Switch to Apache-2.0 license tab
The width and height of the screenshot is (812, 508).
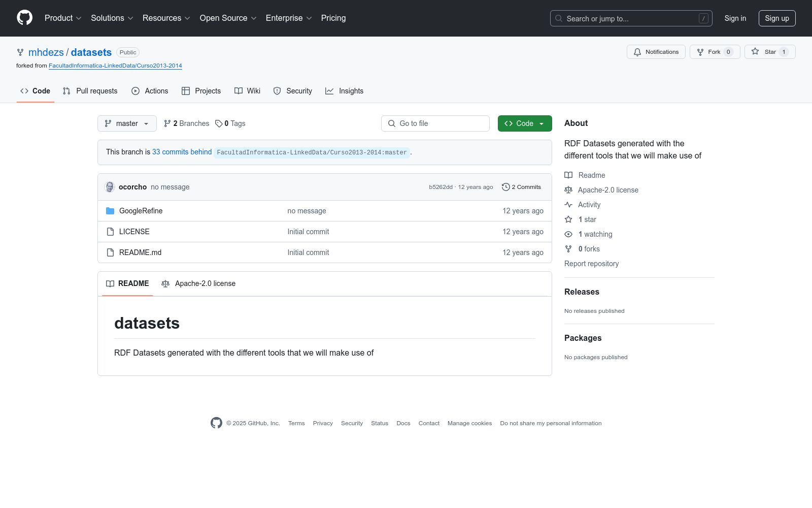coord(198,283)
